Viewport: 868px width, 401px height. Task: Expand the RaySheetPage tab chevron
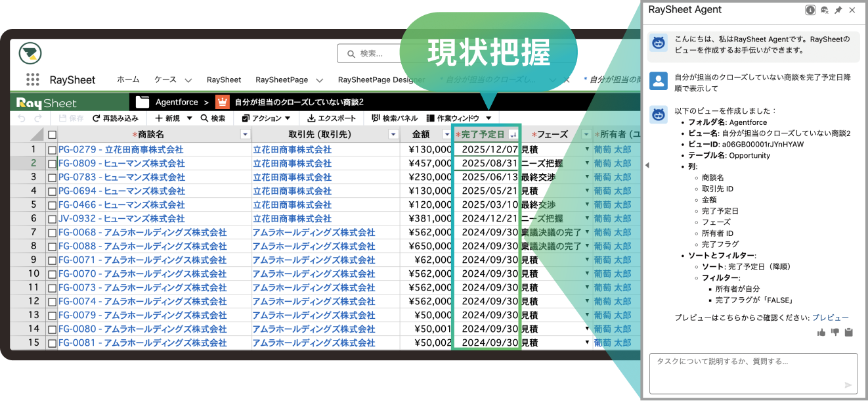click(320, 80)
